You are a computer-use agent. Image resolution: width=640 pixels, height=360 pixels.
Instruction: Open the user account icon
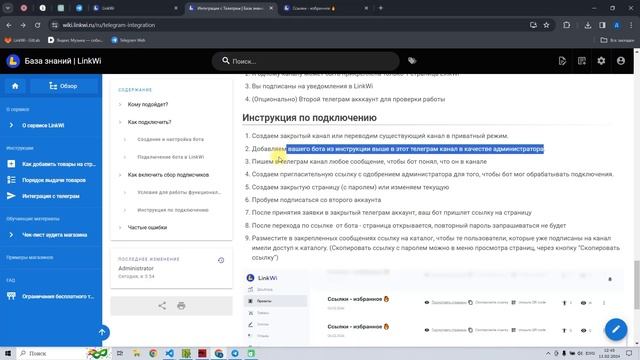[x=621, y=61]
